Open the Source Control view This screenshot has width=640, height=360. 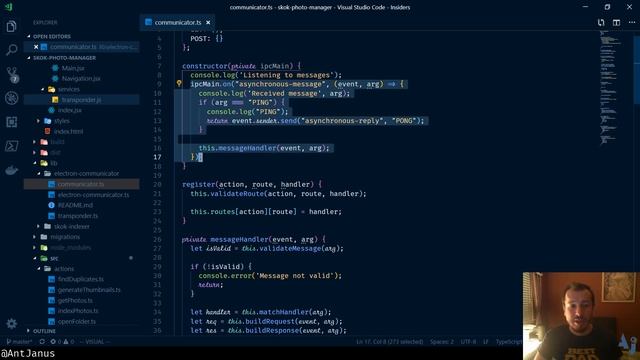12,74
